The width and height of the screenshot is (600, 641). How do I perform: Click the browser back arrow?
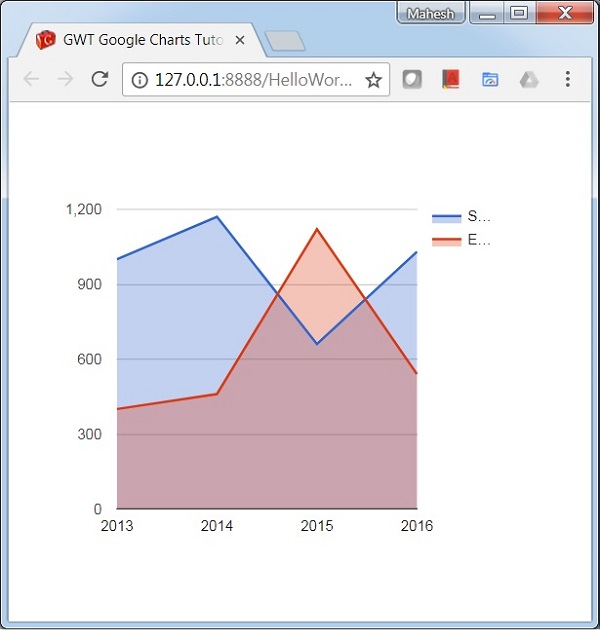(31, 80)
